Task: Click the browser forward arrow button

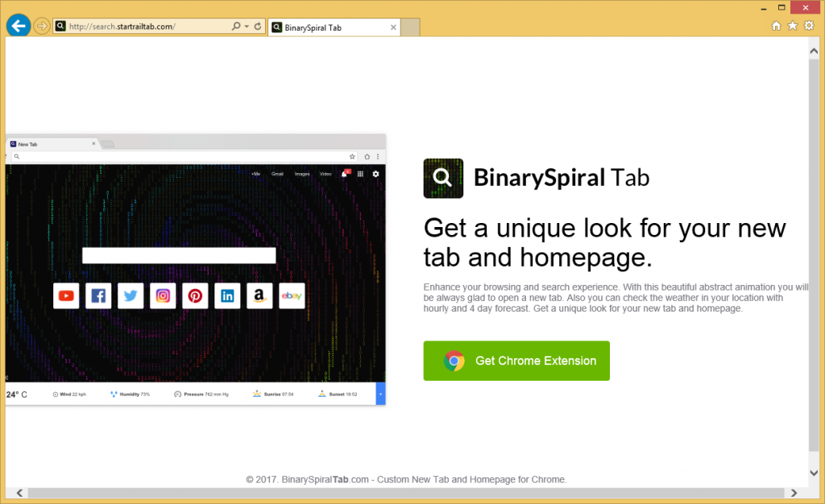Action: tap(42, 26)
